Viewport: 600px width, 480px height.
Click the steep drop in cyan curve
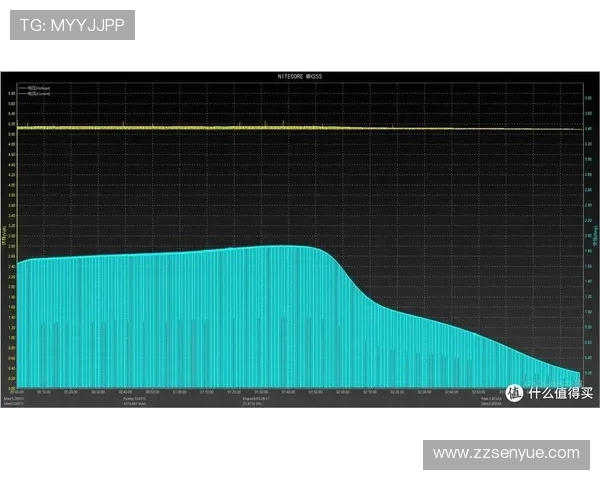(345, 275)
